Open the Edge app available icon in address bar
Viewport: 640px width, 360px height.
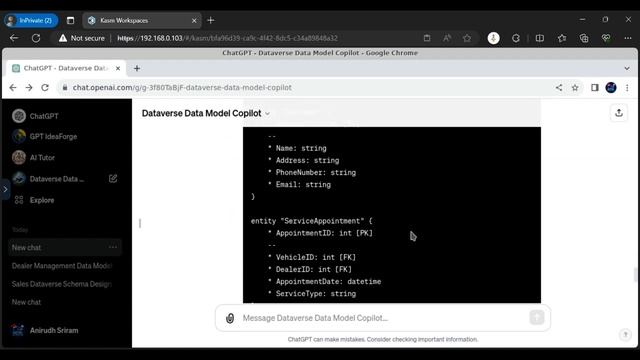tap(427, 38)
